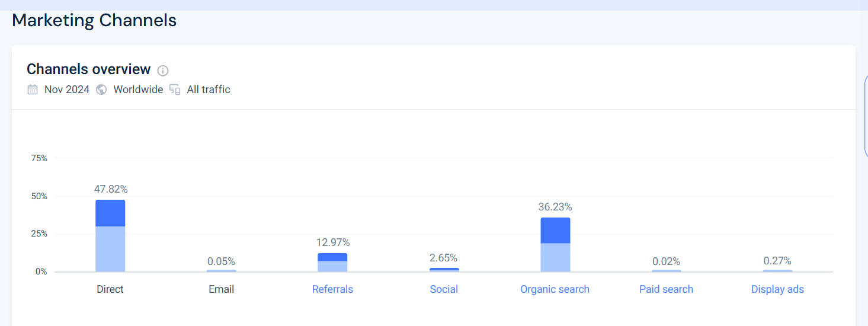Image resolution: width=868 pixels, height=326 pixels.
Task: Click the Display ads bar in chart
Action: (777, 271)
